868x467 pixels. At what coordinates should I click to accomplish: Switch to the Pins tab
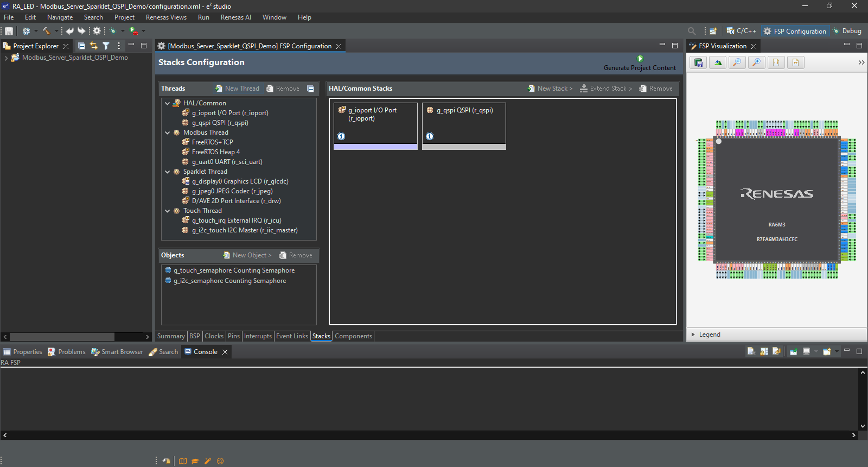coord(234,336)
